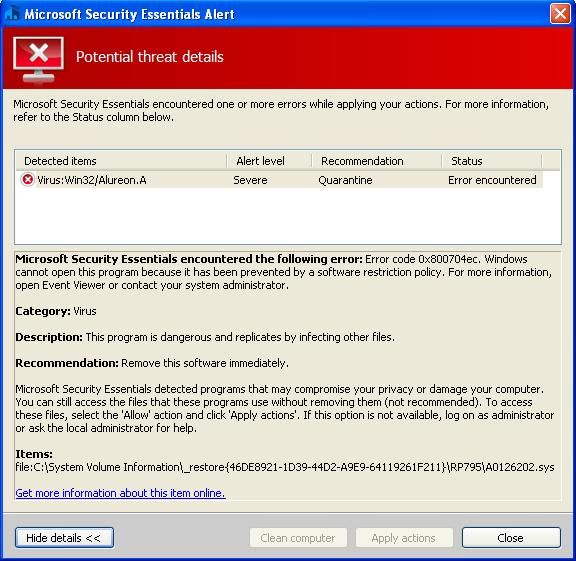Open the Quarantine recommendation cell dropdown
Viewport: 576px width, 561px height.
[345, 180]
